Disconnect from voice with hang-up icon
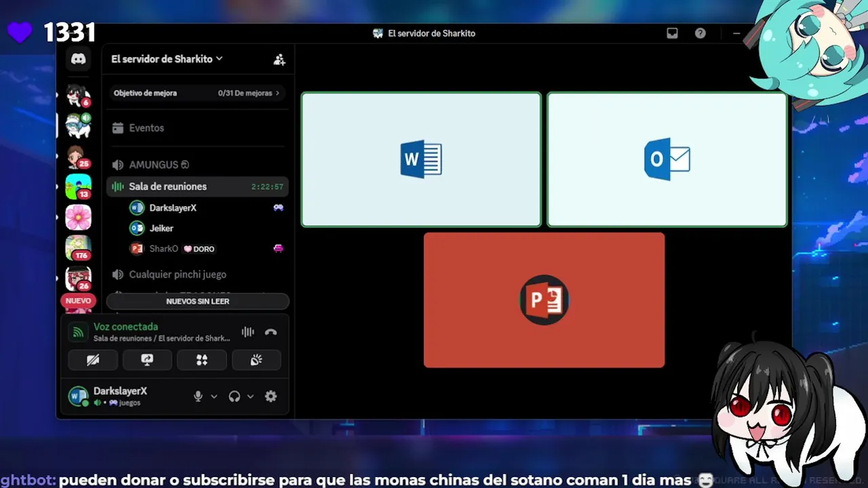Screen dimensions: 868x488 pyautogui.click(x=271, y=332)
